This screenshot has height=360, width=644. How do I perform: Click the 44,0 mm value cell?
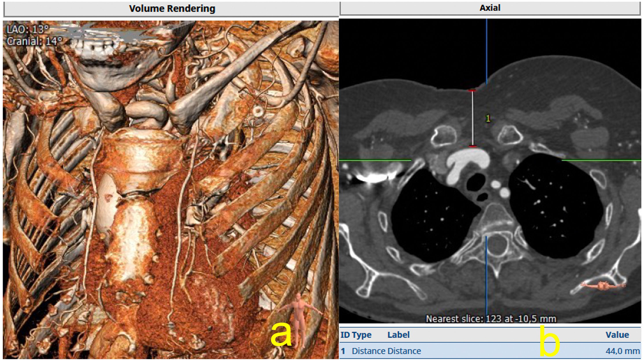[622, 351]
